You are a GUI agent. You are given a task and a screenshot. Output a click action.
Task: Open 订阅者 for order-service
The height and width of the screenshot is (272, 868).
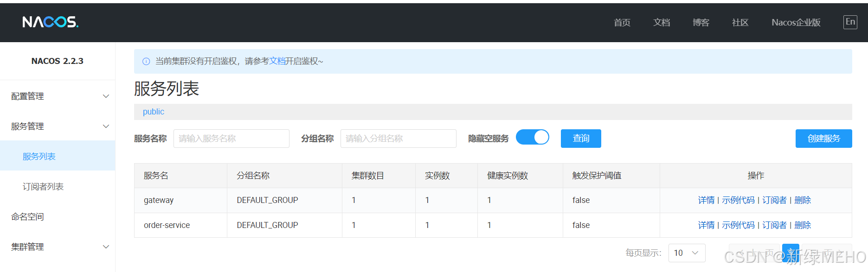point(774,225)
